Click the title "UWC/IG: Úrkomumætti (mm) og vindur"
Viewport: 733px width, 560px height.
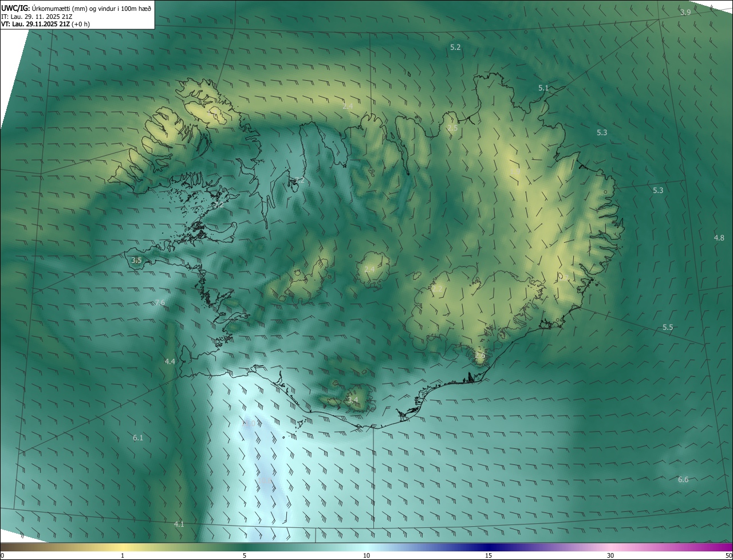point(76,8)
